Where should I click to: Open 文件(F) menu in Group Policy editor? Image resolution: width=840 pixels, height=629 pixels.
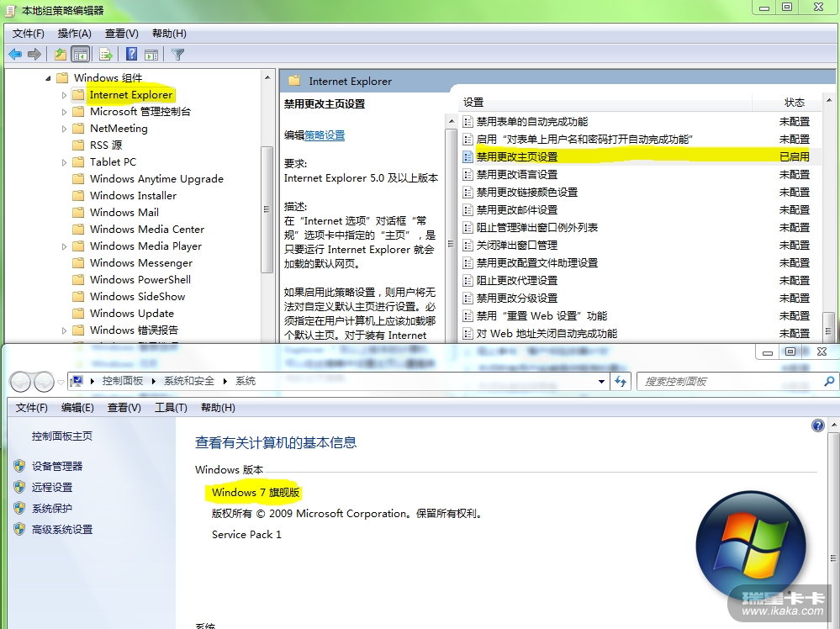[28, 34]
